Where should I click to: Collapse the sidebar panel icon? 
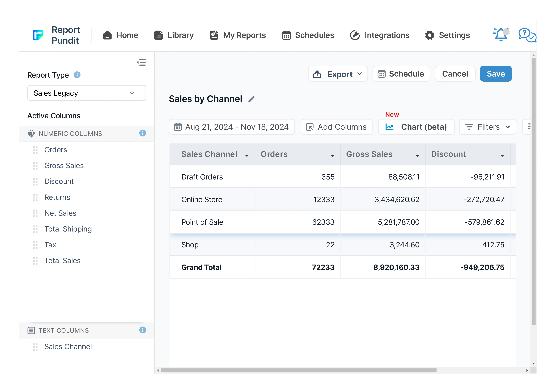coord(141,63)
